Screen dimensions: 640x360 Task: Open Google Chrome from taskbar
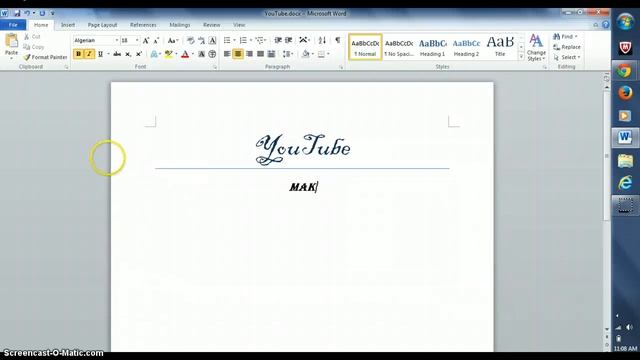pos(624,71)
